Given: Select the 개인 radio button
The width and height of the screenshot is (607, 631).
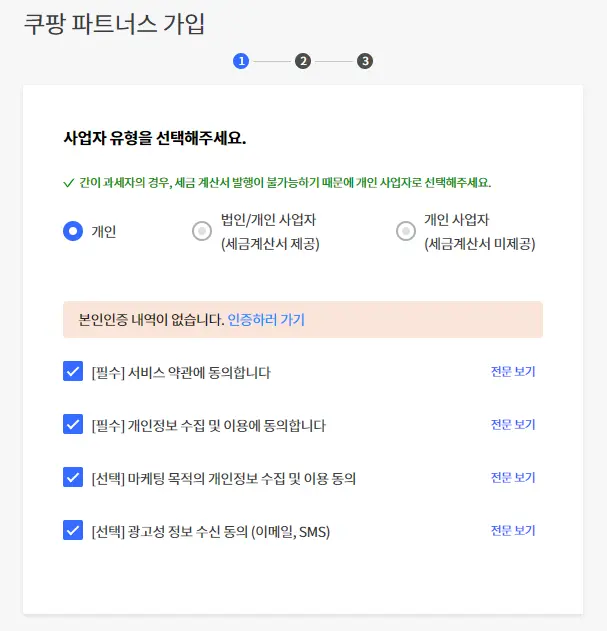Looking at the screenshot, I should coord(73,231).
